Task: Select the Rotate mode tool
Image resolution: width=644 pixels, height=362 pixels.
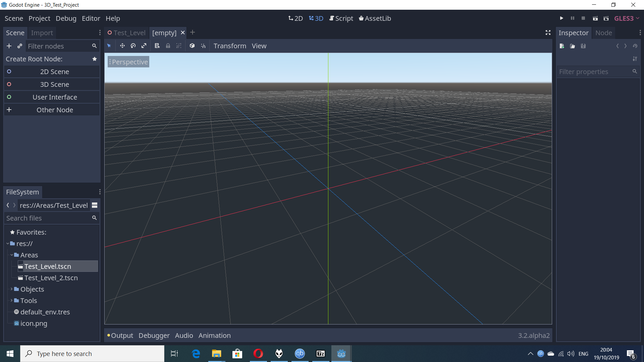Action: (133, 46)
